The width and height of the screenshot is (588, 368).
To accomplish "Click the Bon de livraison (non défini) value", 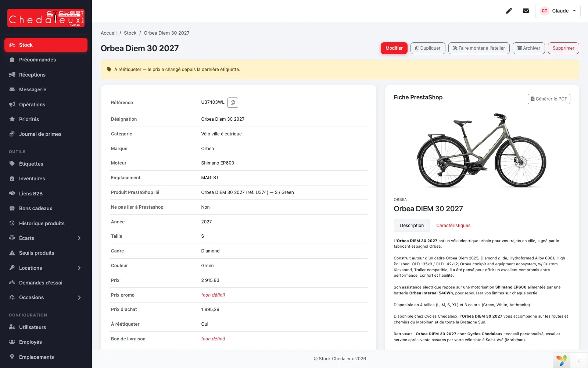I will tap(213, 339).
